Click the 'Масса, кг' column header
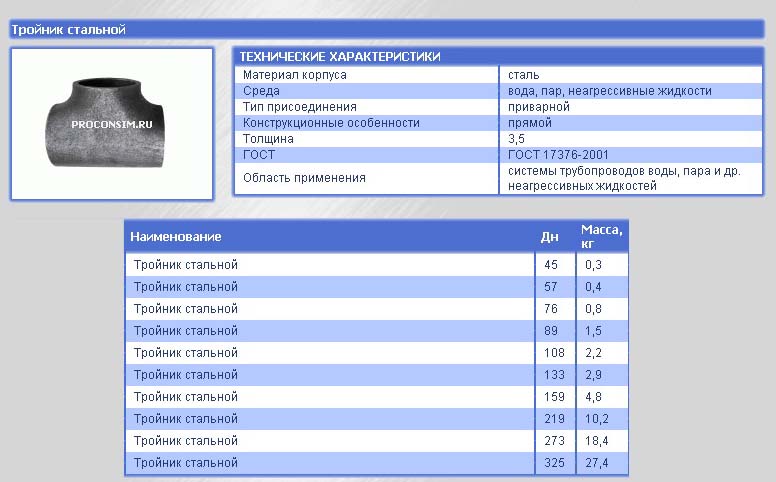The height and width of the screenshot is (482, 776). pyautogui.click(x=602, y=237)
